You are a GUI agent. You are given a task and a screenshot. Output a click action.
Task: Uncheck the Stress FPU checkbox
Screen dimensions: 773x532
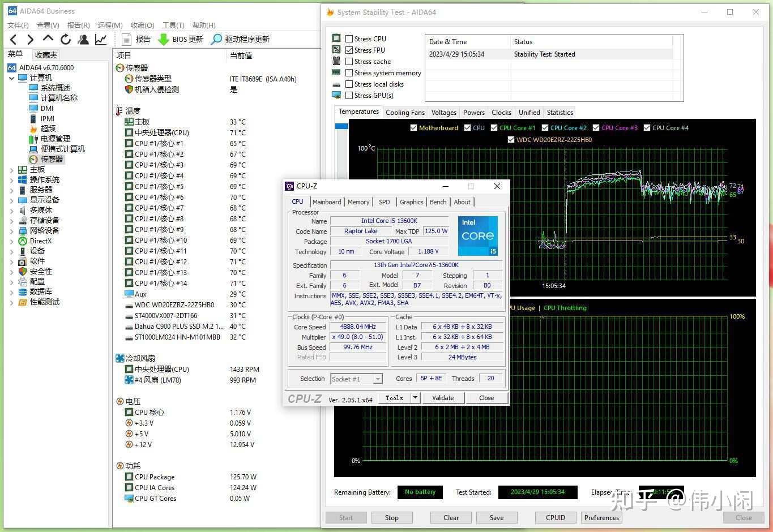(349, 50)
